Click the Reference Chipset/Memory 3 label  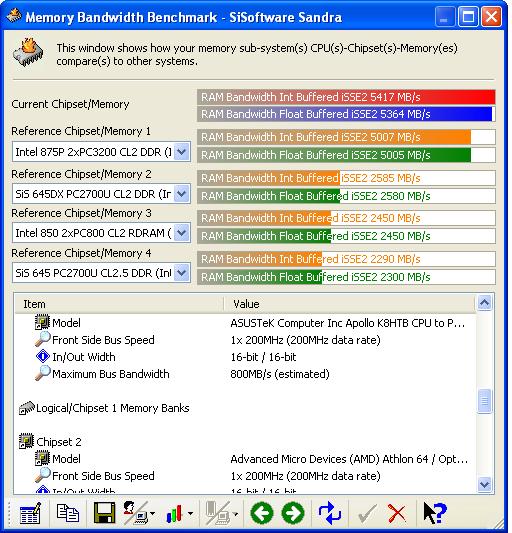81,213
